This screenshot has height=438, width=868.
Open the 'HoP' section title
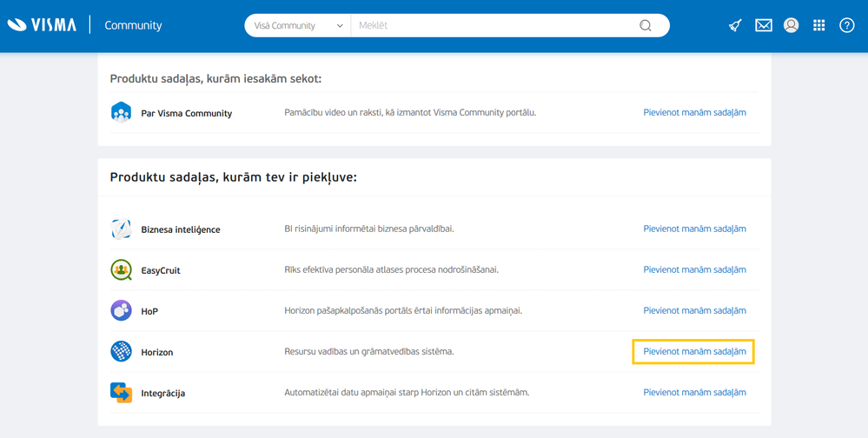click(149, 312)
